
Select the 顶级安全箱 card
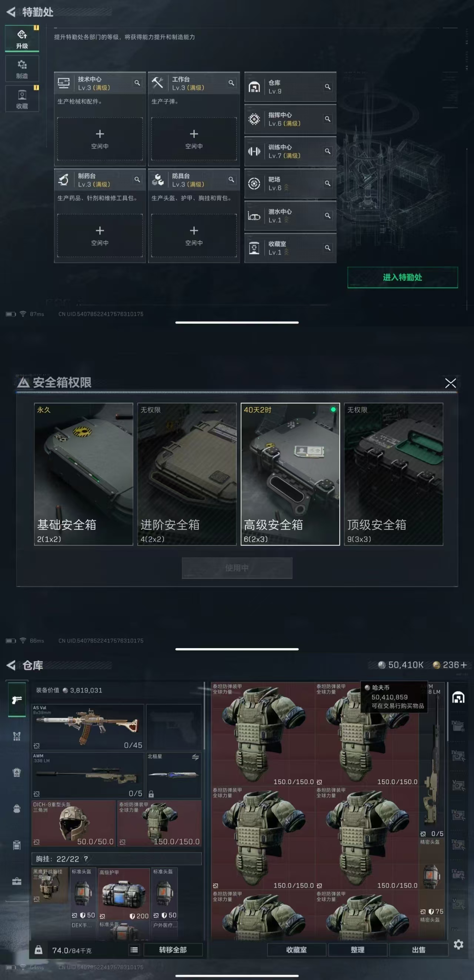(x=394, y=474)
